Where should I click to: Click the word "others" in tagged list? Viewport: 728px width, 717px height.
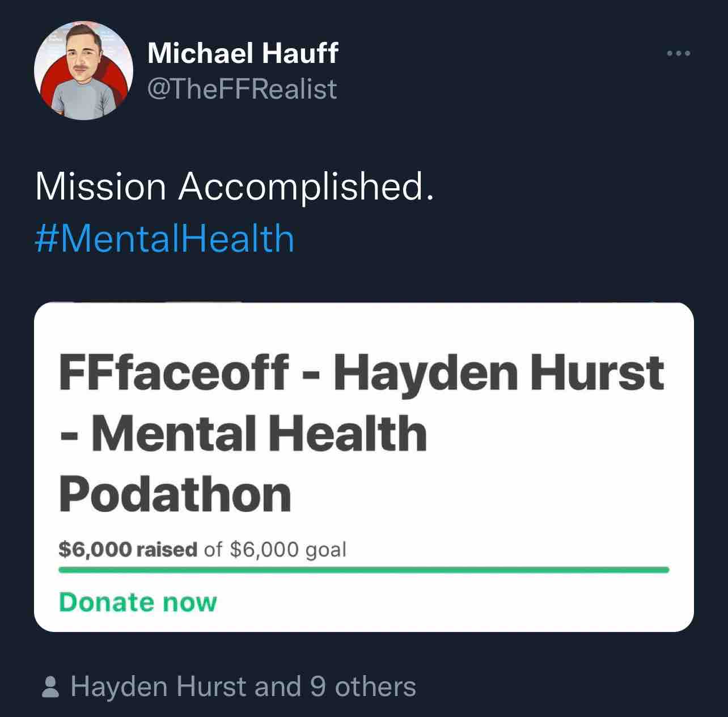pos(375,687)
